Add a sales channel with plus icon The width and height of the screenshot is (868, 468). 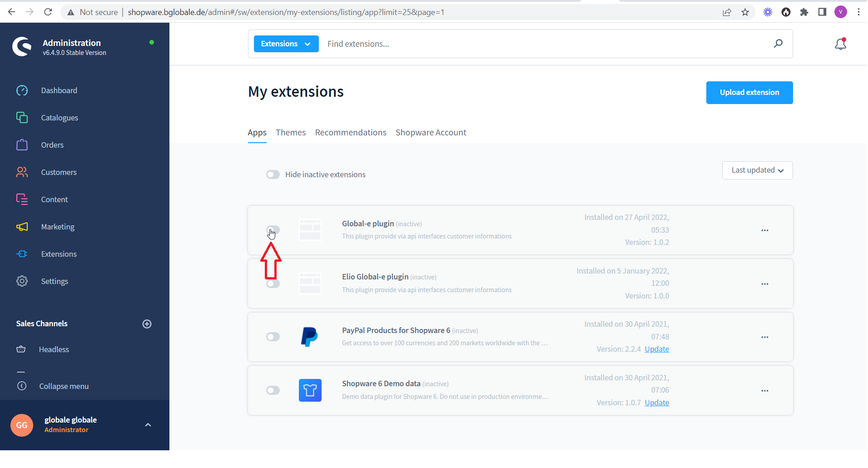147,324
